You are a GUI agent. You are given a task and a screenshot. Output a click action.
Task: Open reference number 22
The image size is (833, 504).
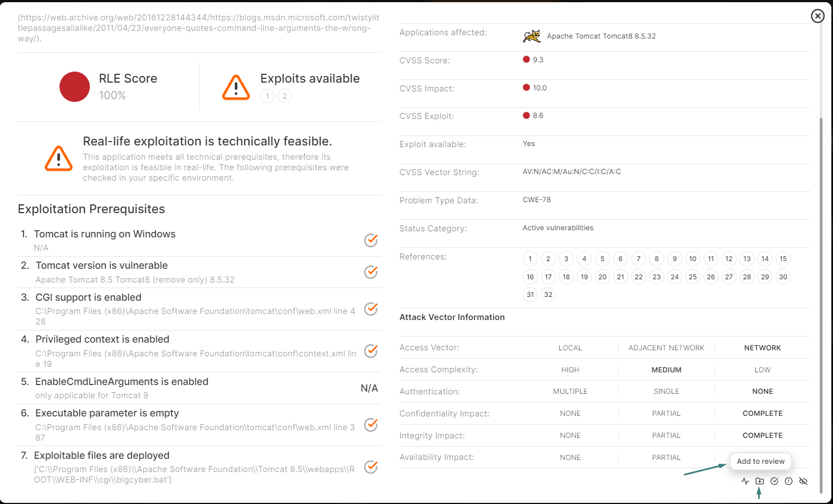tap(639, 277)
